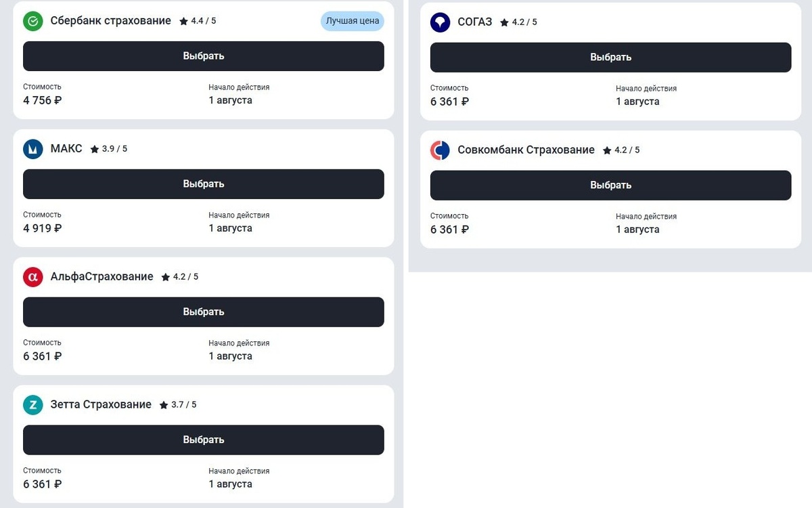
Task: Click the Зетта Страхование teal Z logo
Action: click(33, 405)
